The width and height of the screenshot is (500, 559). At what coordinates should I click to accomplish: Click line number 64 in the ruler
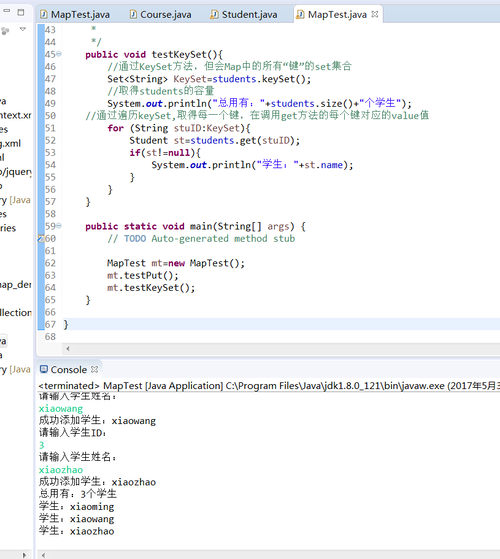(50, 287)
